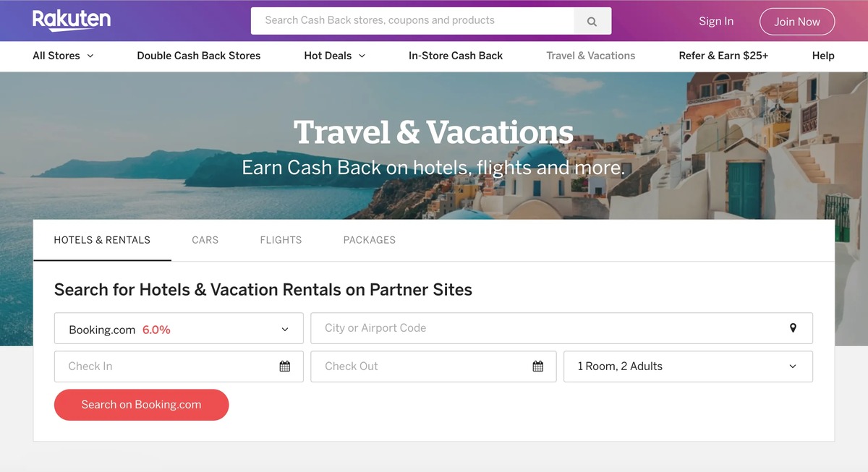Open the 1 Room, 2 Adults selector
This screenshot has width=868, height=472.
687,366
